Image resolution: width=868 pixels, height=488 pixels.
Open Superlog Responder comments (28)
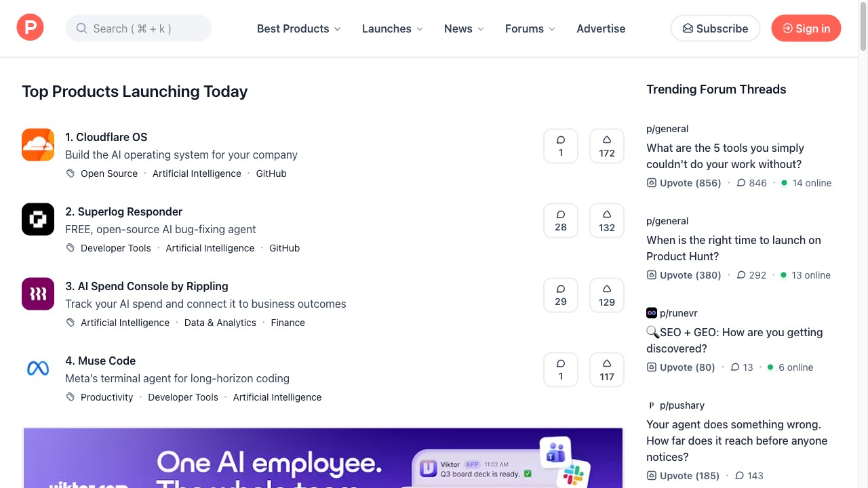click(x=561, y=220)
